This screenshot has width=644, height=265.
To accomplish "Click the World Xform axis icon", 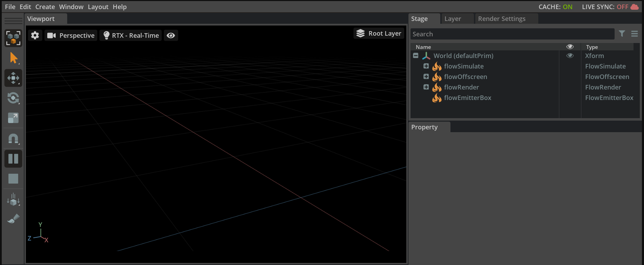I will (426, 56).
